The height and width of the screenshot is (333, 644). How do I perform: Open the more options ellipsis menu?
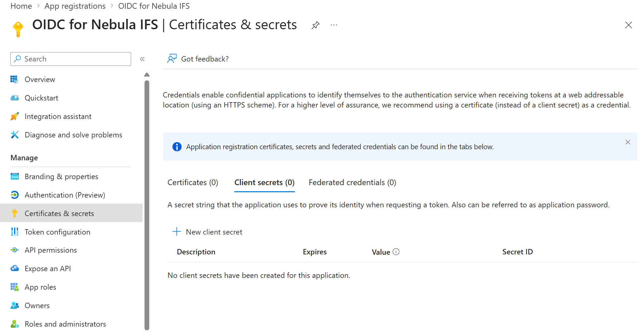coord(334,25)
